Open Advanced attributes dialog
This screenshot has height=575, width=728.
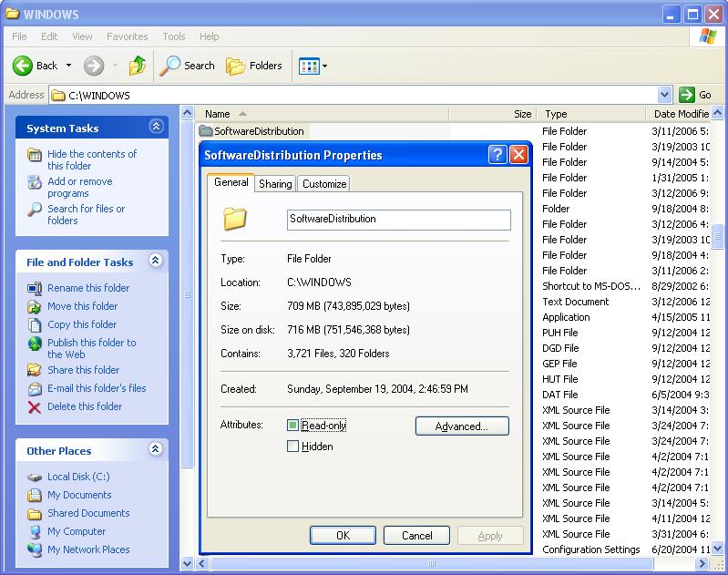point(462,426)
